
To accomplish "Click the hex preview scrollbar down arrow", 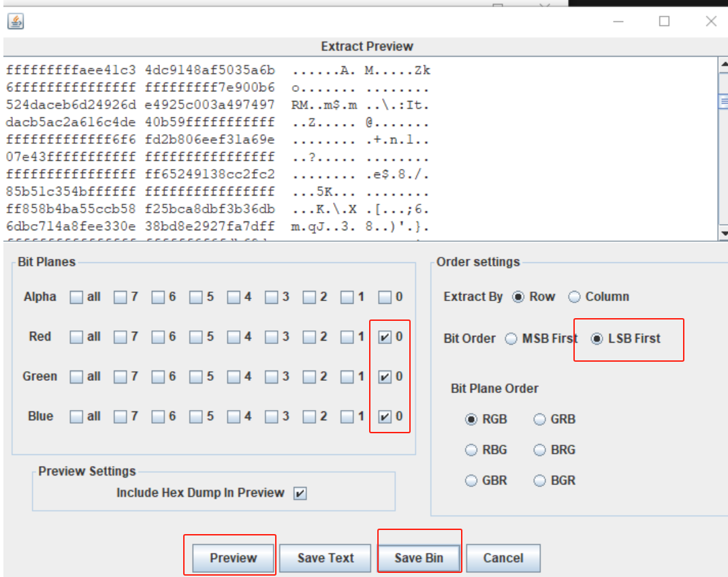I will pyautogui.click(x=723, y=233).
